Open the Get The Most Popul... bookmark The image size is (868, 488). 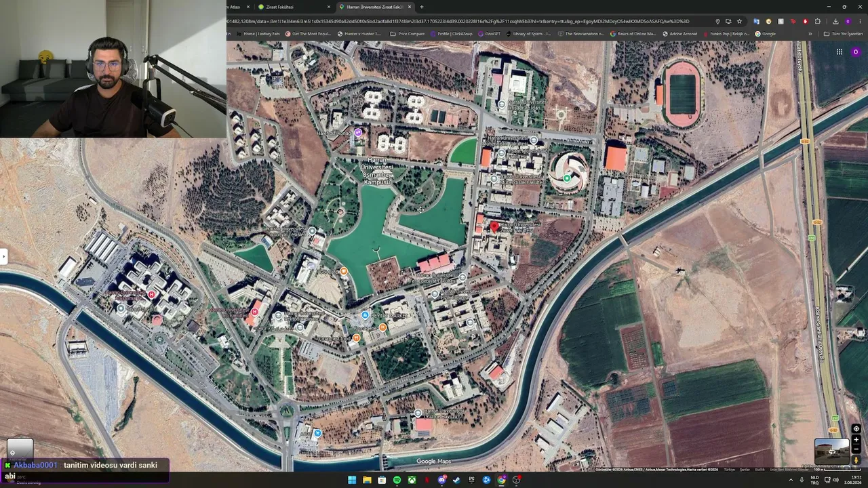tap(309, 34)
